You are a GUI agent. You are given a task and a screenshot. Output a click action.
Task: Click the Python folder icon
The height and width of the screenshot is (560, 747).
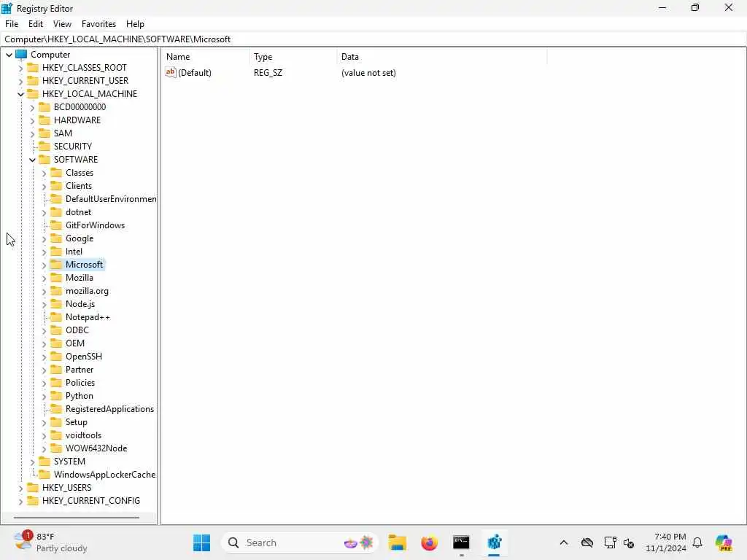[x=56, y=395]
